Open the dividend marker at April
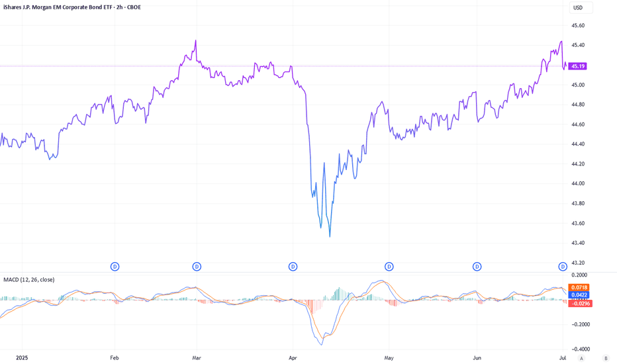Image resolution: width=617 pixels, height=364 pixels. coord(293,267)
